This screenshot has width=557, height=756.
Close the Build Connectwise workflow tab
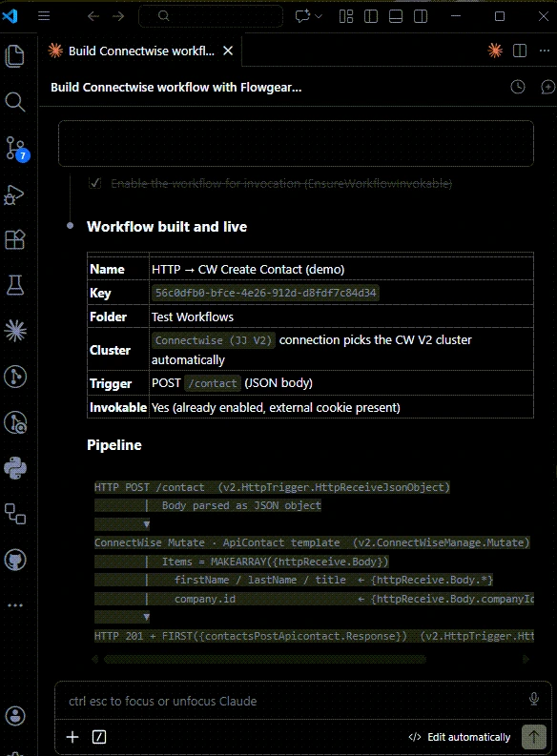[x=228, y=51]
